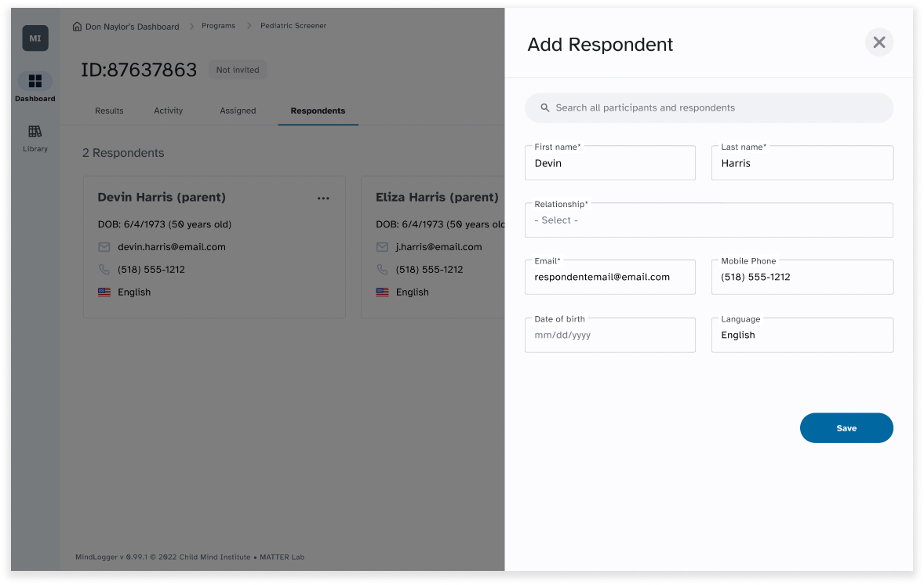Click the MI workspace avatar
This screenshot has height=585, width=924.
point(35,38)
